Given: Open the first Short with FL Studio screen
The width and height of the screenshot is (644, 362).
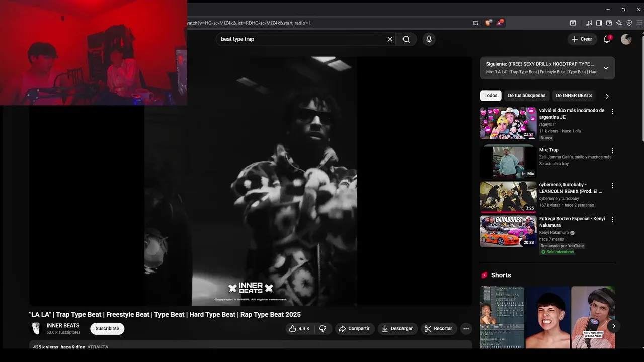Looking at the screenshot, I should coord(502,317).
